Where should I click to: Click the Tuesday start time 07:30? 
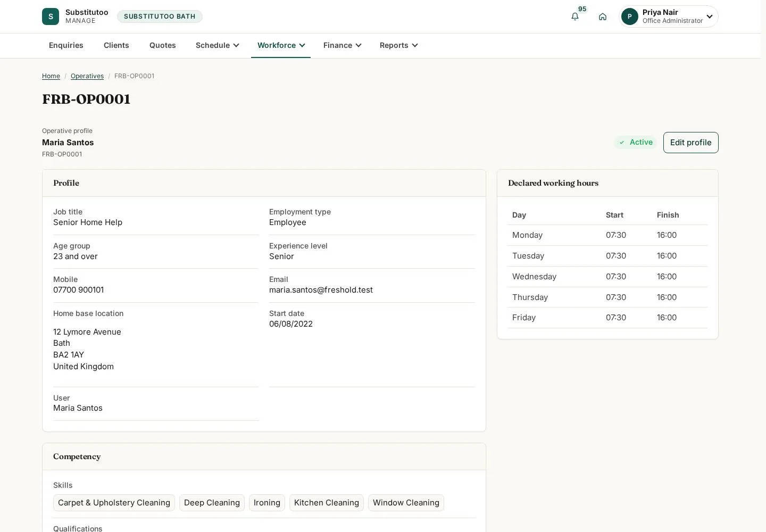(x=616, y=256)
